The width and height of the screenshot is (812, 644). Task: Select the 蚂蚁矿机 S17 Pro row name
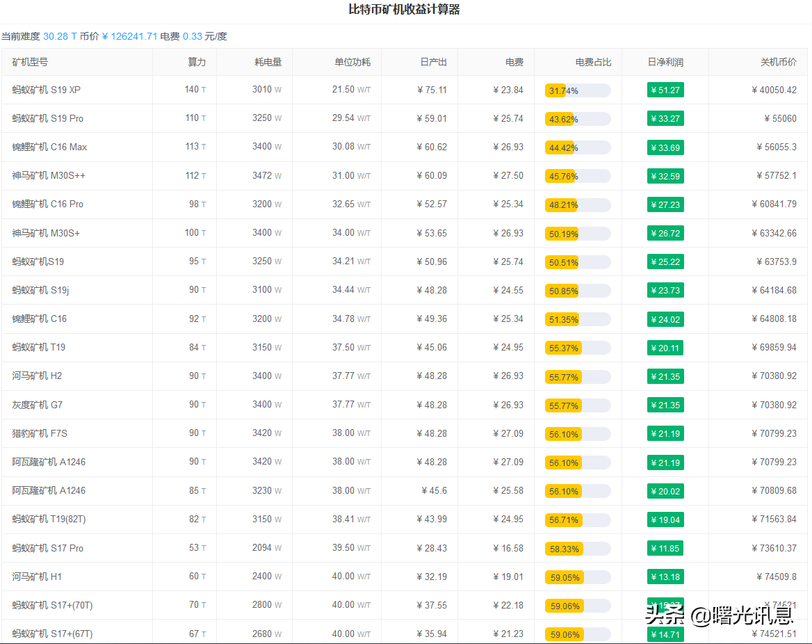click(48, 548)
